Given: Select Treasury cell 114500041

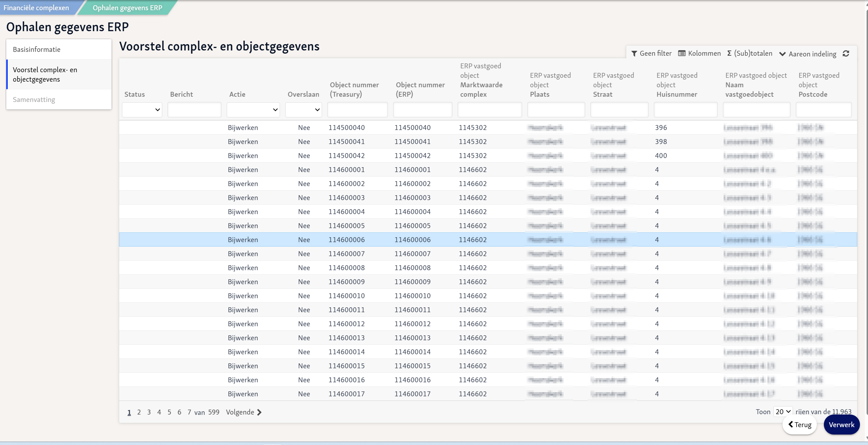Looking at the screenshot, I should click(x=347, y=142).
